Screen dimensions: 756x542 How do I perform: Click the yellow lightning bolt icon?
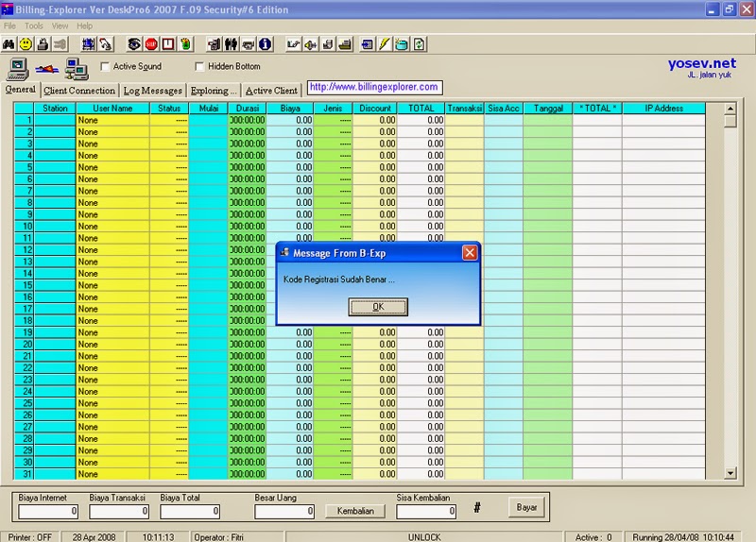pos(385,44)
